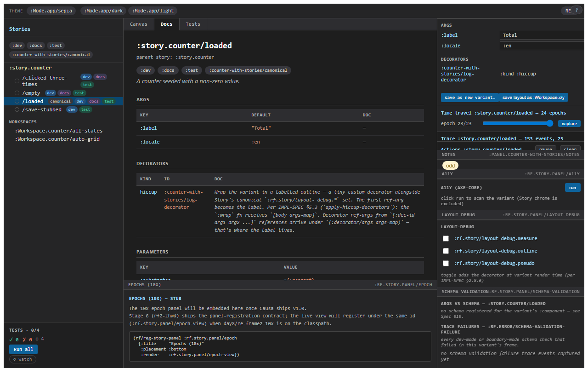
Task: Click dev tag on the /save-stubbed row
Action: coord(72,109)
